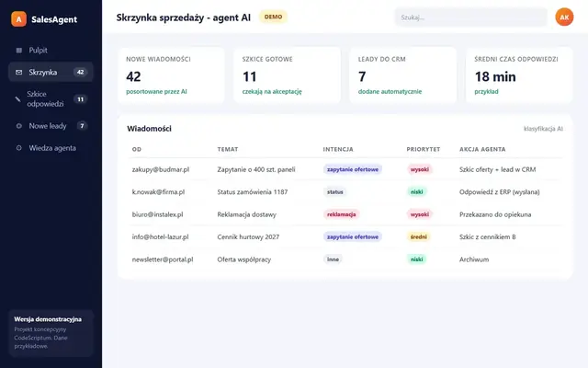Click the Wiadomości panel heading
This screenshot has height=368, width=588.
(x=149, y=129)
